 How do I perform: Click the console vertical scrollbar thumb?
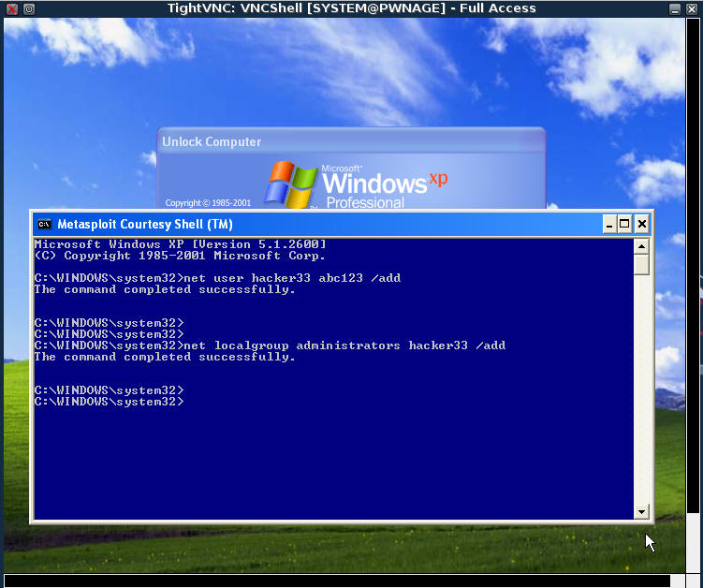(x=641, y=264)
